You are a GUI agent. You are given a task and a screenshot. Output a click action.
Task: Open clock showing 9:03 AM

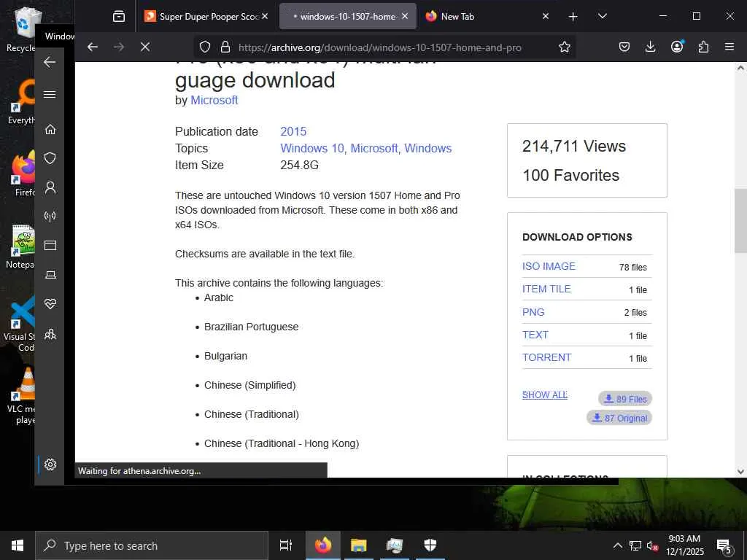pyautogui.click(x=684, y=545)
